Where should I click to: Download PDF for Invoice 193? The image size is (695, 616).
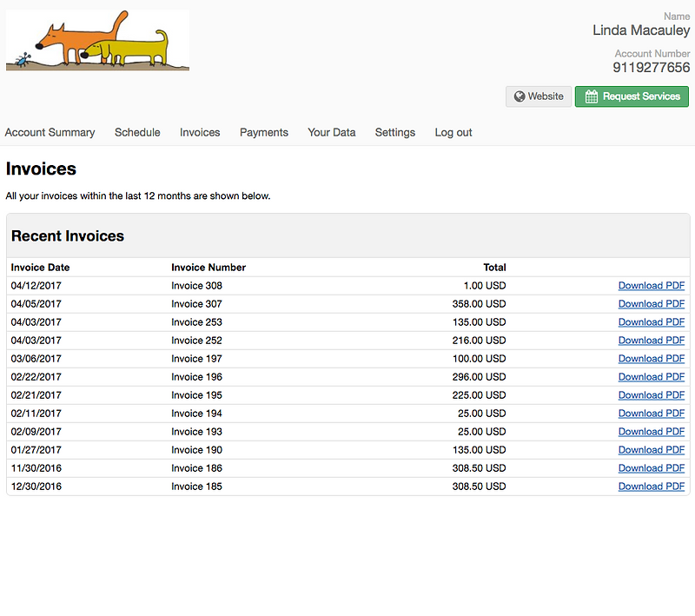point(652,432)
